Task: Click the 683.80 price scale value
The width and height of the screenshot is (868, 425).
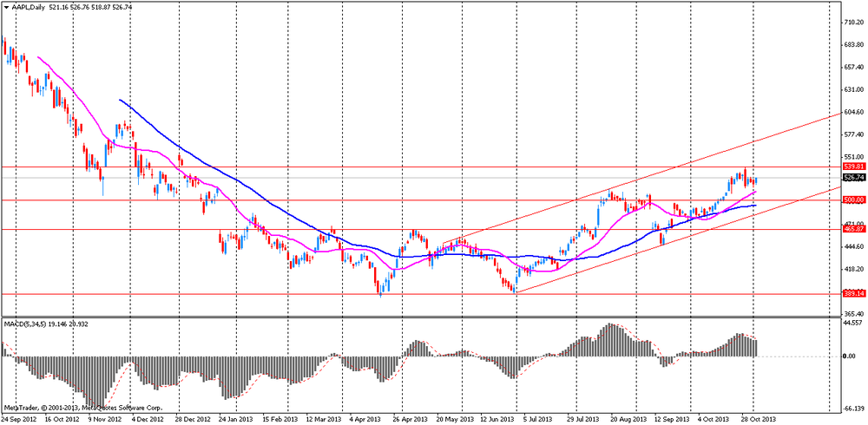Action: pyautogui.click(x=853, y=45)
